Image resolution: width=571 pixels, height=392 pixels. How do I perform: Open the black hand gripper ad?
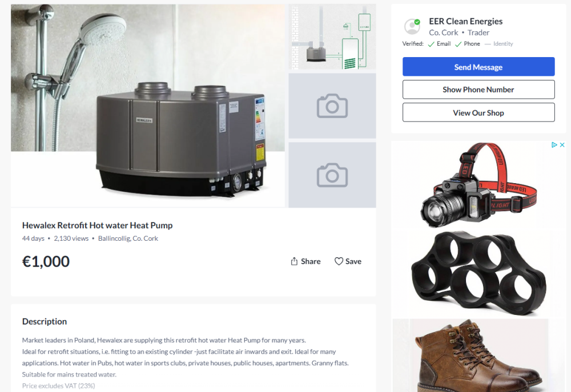pyautogui.click(x=478, y=273)
